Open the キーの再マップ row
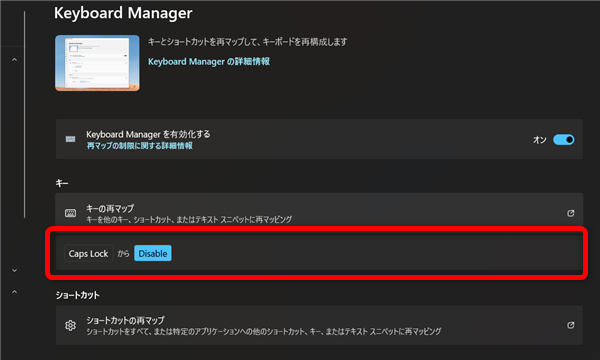This screenshot has width=600, height=360. pyautogui.click(x=319, y=213)
